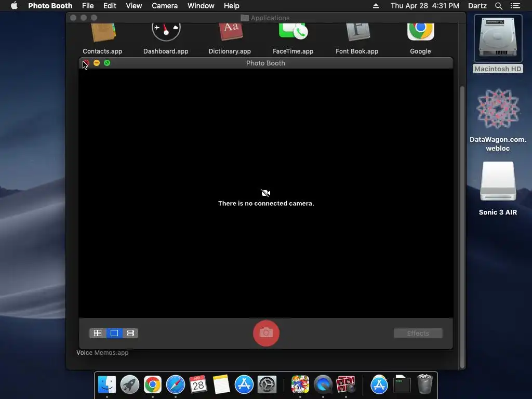Open the File menu

88,6
